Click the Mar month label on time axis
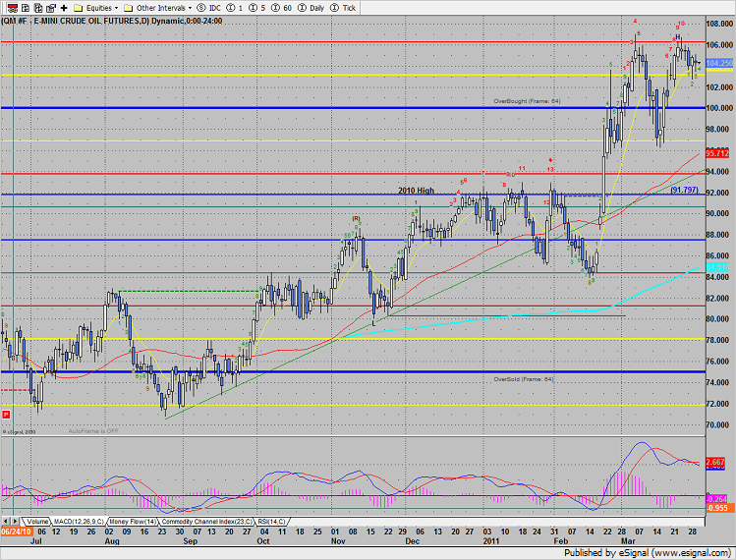736x560 pixels. 629,541
